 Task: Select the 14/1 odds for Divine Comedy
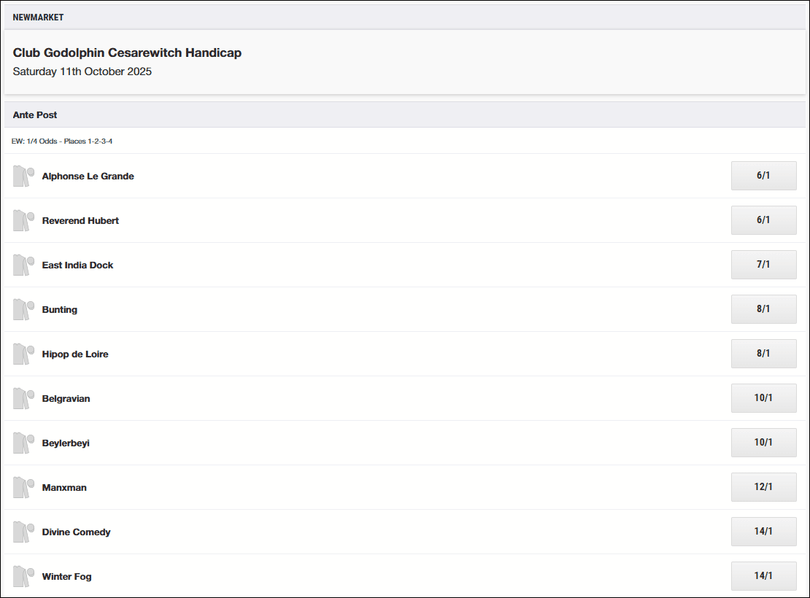(764, 532)
